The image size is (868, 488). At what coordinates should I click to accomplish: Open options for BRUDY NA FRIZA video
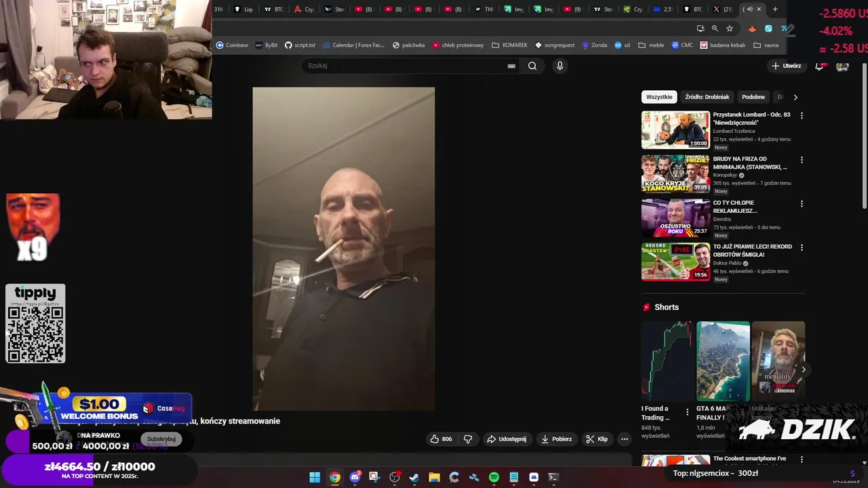click(x=802, y=160)
